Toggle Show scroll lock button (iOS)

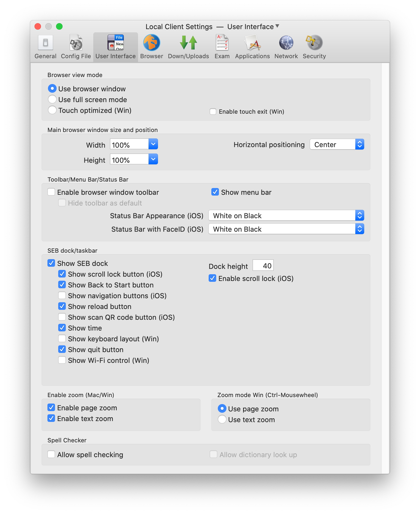(62, 274)
